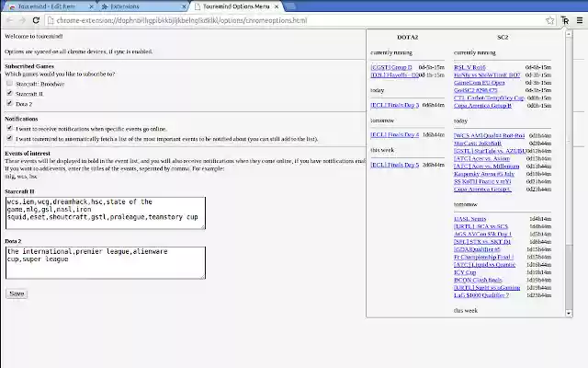The width and height of the screenshot is (588, 368).
Task: Click the Touremind extension icon in the toolbar
Action: [x=565, y=20]
